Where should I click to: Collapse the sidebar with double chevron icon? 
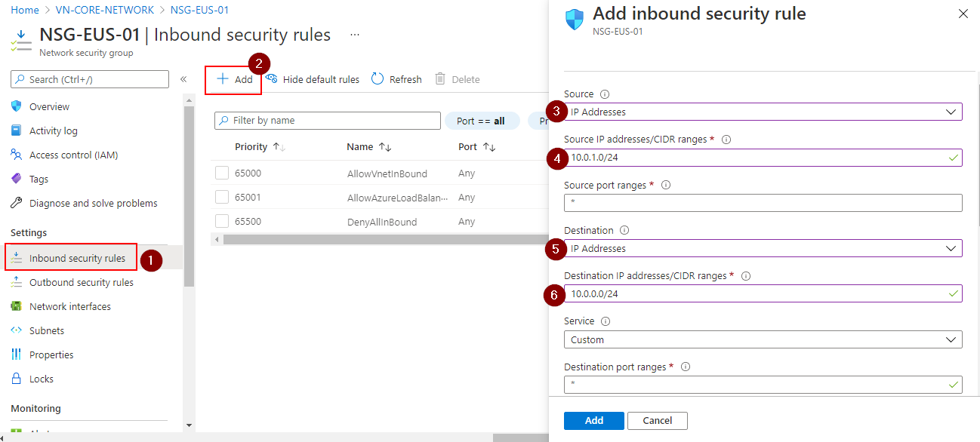[183, 79]
